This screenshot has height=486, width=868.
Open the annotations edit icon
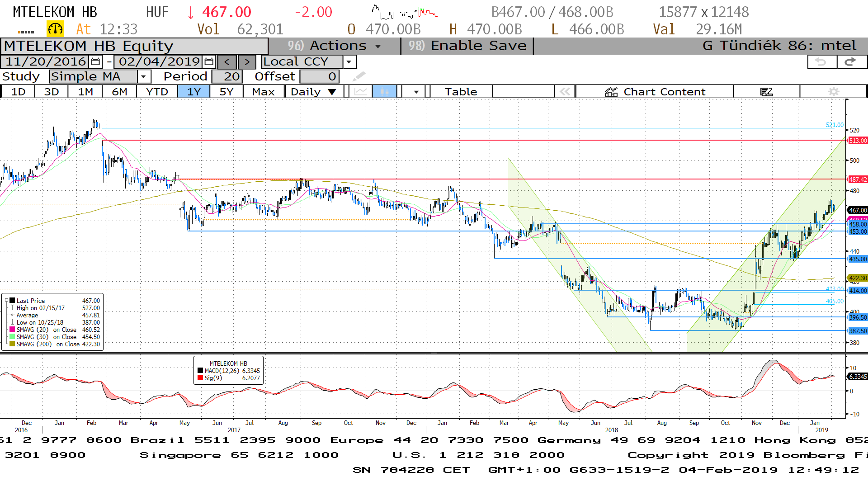767,92
